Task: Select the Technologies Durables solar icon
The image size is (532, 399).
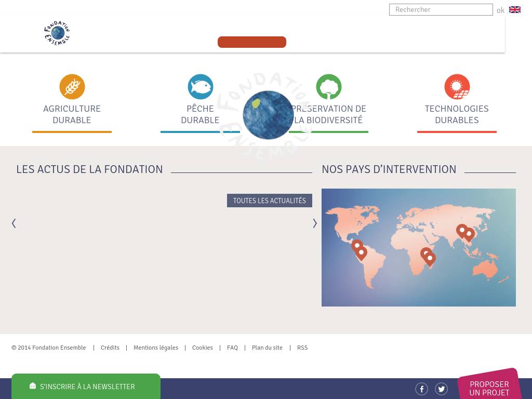Action: [457, 87]
